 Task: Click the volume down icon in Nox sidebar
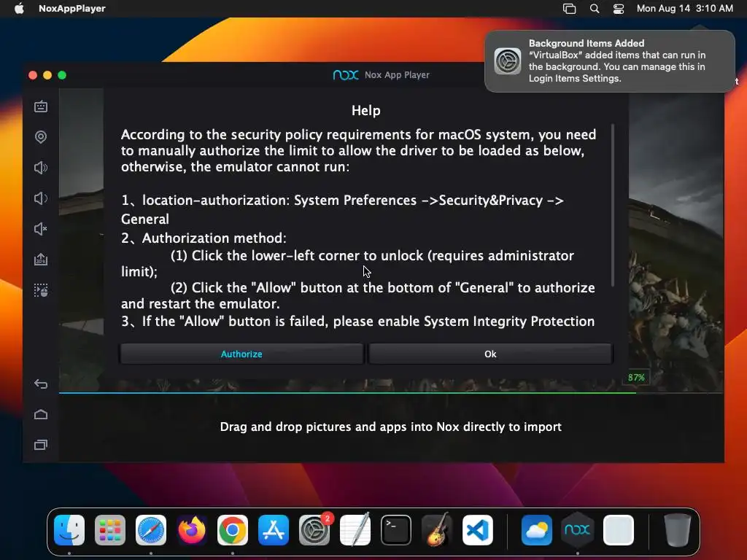[41, 198]
